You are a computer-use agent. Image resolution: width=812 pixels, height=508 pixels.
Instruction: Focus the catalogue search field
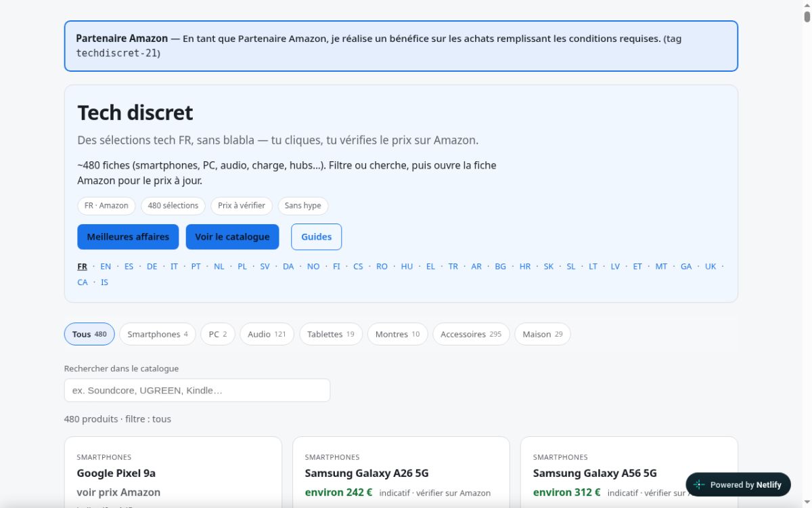197,390
